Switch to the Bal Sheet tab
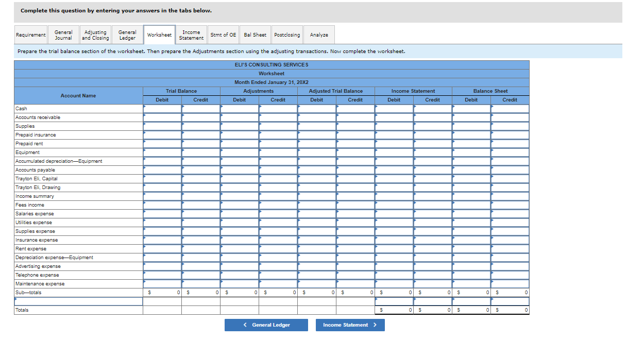 [x=255, y=35]
